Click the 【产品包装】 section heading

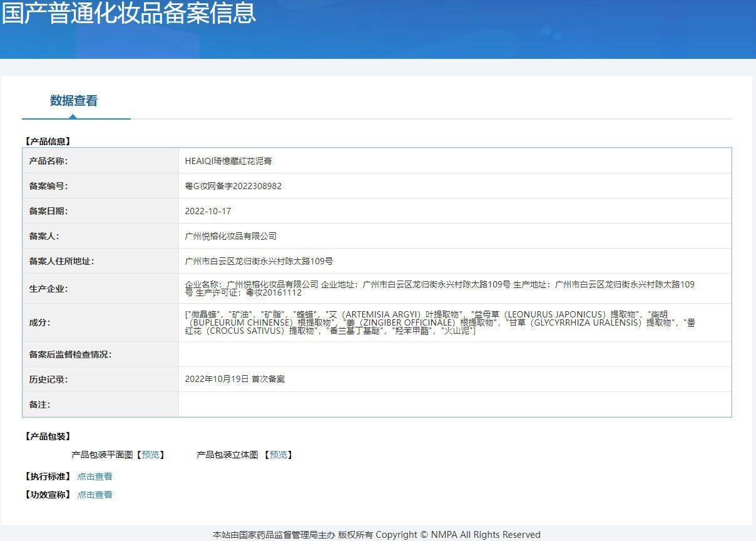[x=48, y=436]
